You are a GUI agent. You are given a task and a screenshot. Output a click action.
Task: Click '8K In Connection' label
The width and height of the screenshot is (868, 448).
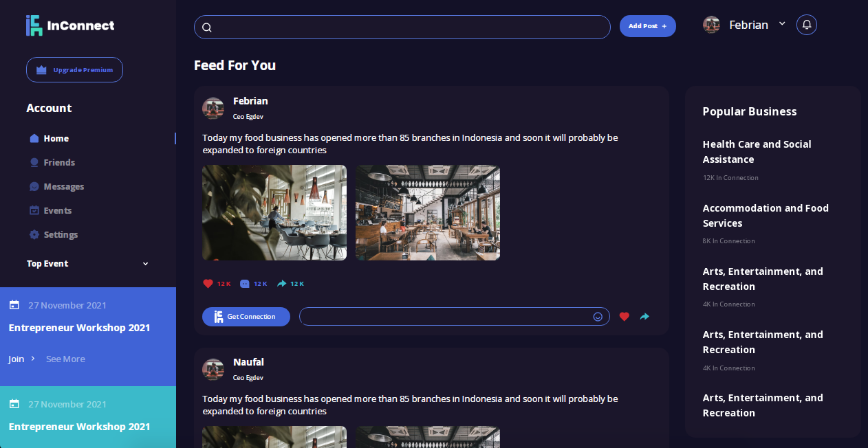[728, 241]
